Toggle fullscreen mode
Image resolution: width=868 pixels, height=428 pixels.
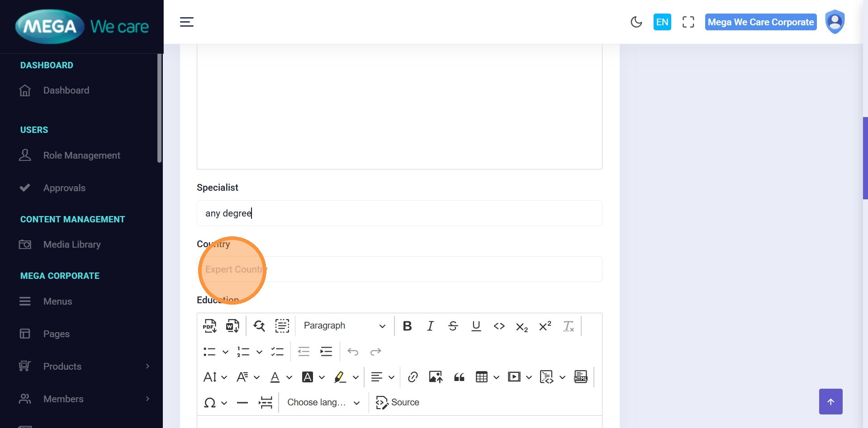pos(688,22)
